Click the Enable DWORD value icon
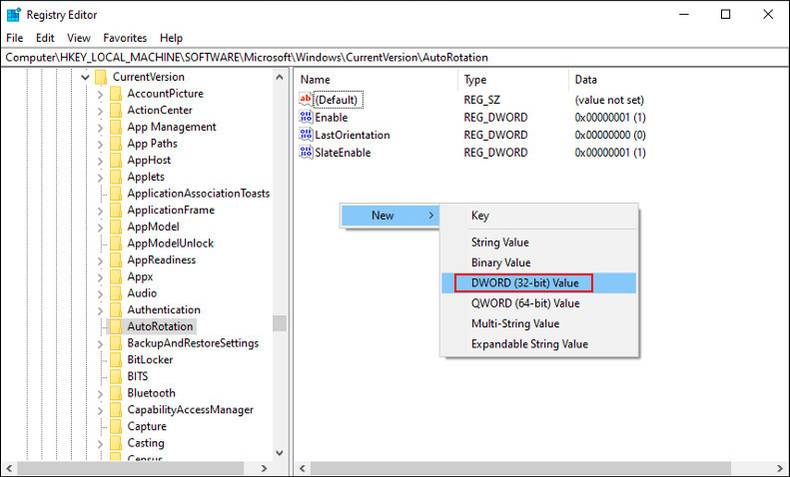 (305, 117)
